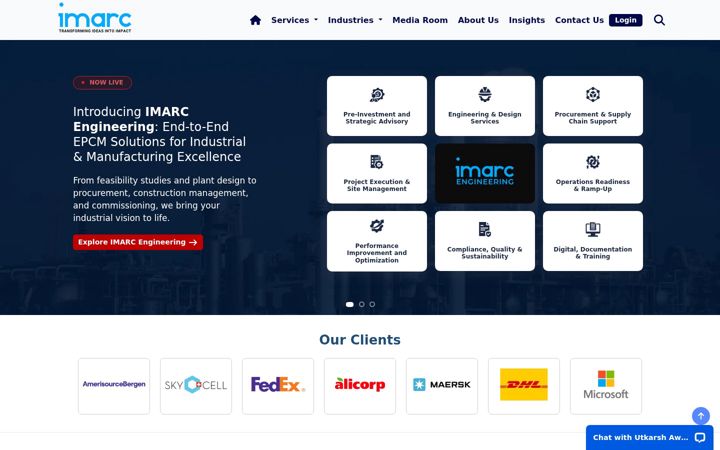The height and width of the screenshot is (450, 720).
Task: Click the Microsoft client logo
Action: pos(606,386)
